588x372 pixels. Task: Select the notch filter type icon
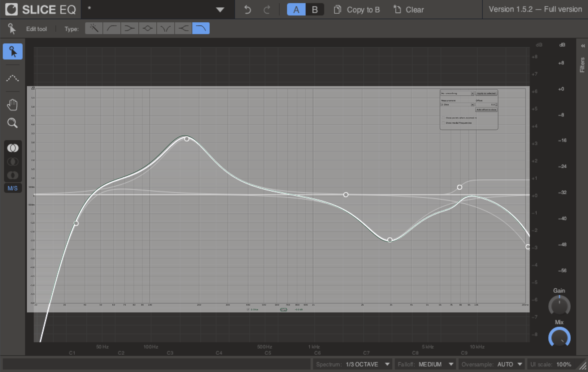pos(166,29)
